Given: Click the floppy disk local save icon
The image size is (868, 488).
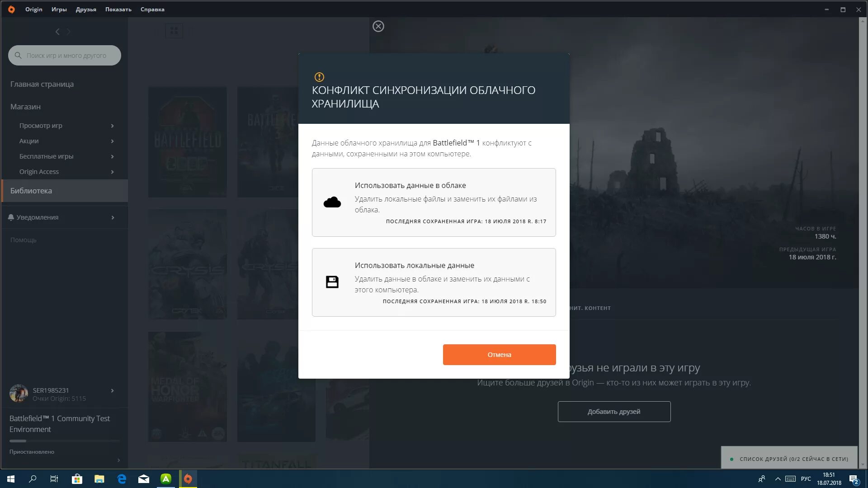Looking at the screenshot, I should (332, 282).
